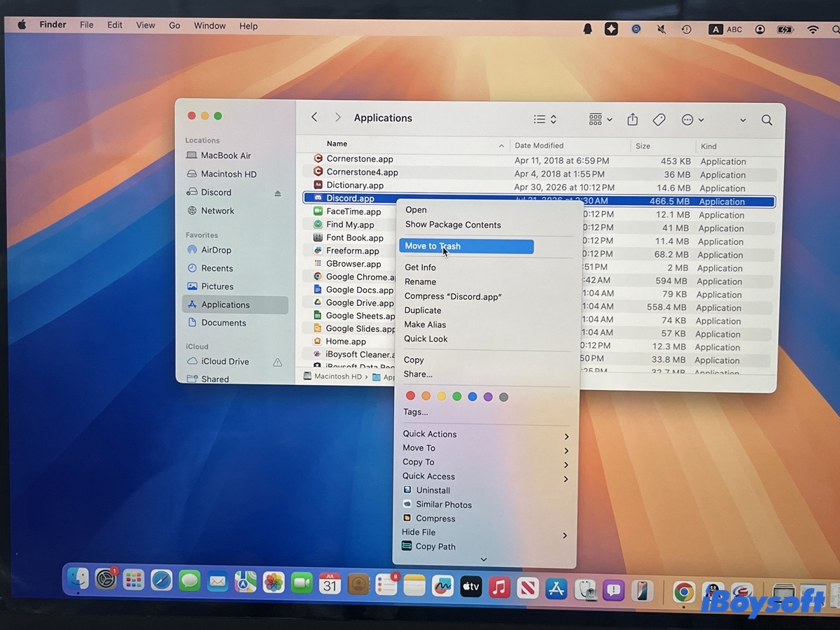Open Pictures in the sidebar
The height and width of the screenshot is (630, 840).
coord(217,286)
